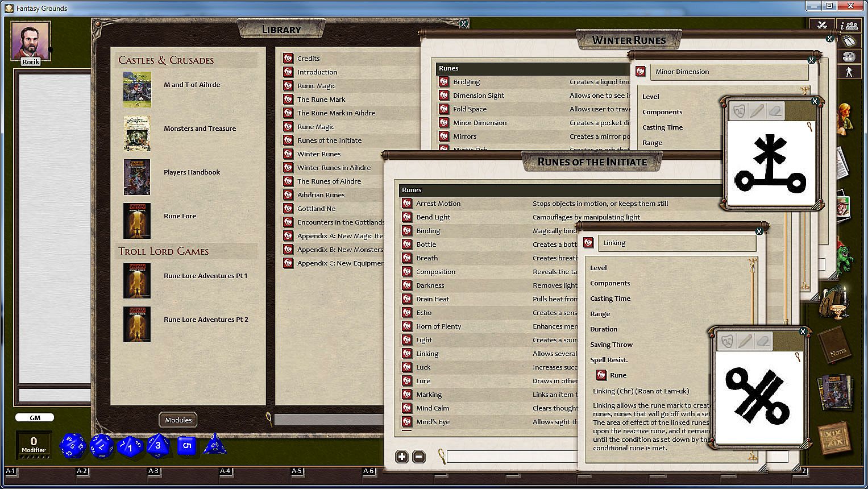This screenshot has width=868, height=489.
Task: Choose the blue d6 cube die
Action: [186, 446]
